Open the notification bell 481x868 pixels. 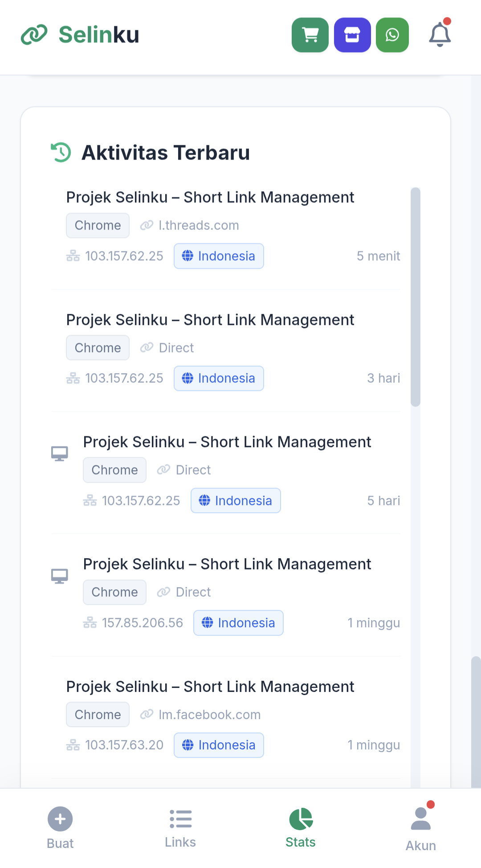pos(440,34)
